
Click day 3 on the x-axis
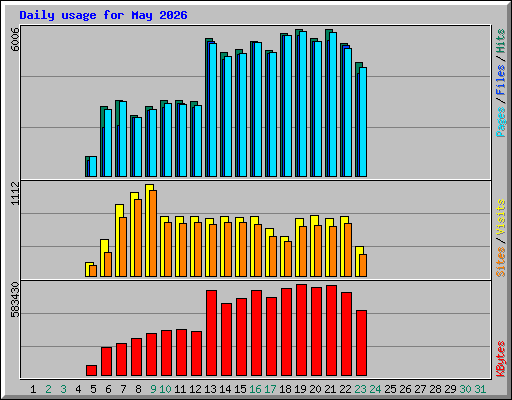coord(63,389)
